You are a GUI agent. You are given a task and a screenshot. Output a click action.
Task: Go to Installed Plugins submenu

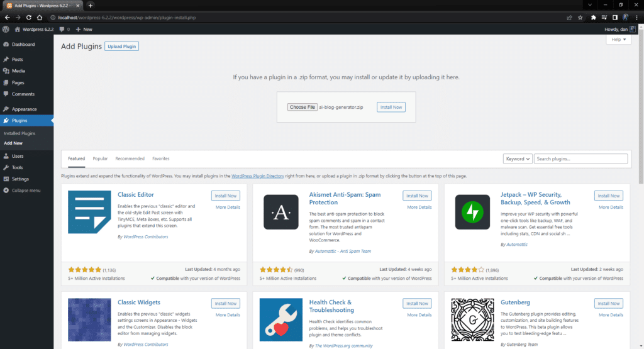(x=19, y=133)
